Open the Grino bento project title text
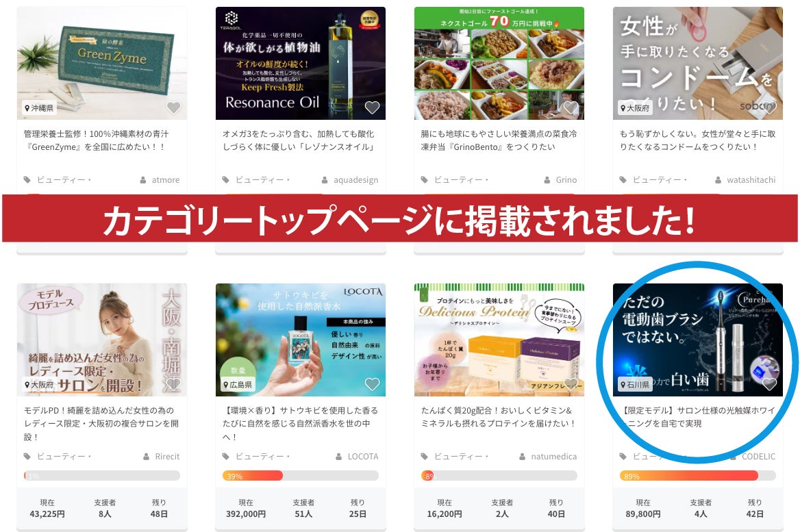800x532 pixels. click(x=499, y=140)
